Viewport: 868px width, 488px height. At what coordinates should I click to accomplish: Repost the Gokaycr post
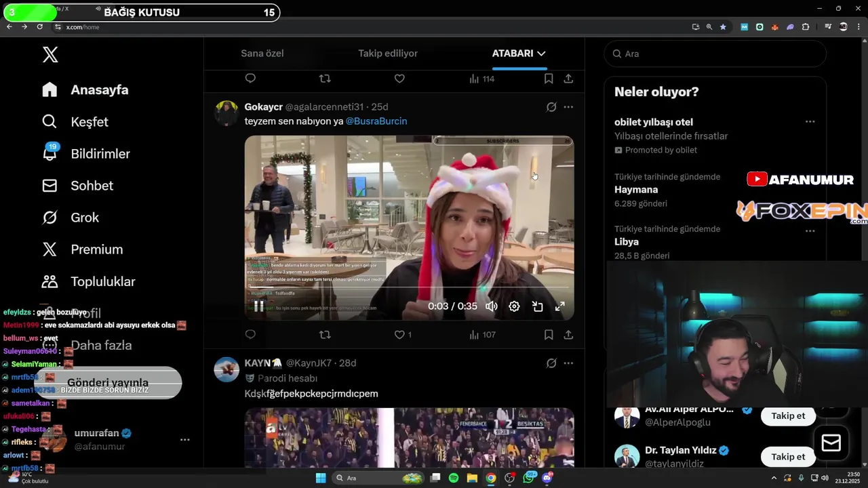tap(325, 334)
